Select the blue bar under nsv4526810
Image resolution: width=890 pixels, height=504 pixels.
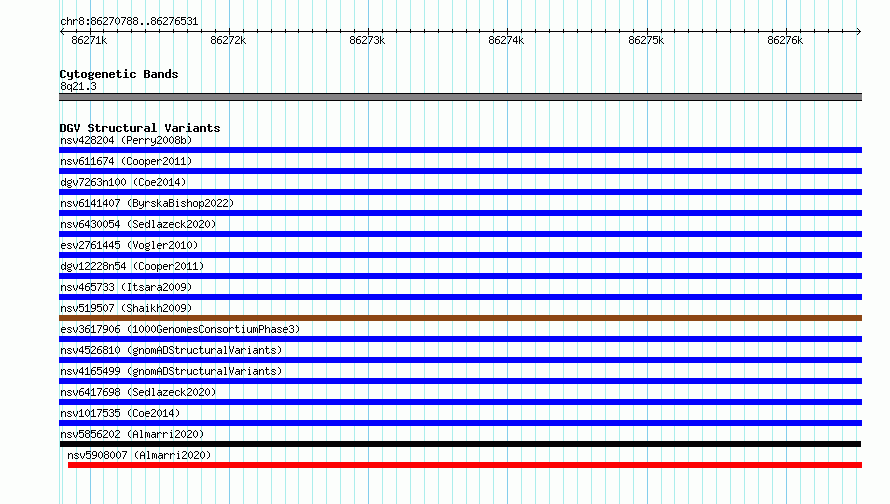[x=460, y=360]
